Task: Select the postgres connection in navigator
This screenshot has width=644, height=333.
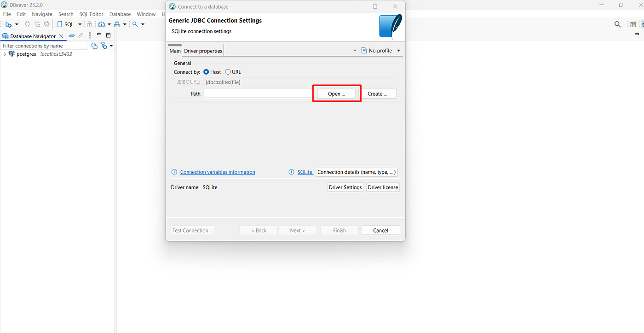Action: pos(26,54)
